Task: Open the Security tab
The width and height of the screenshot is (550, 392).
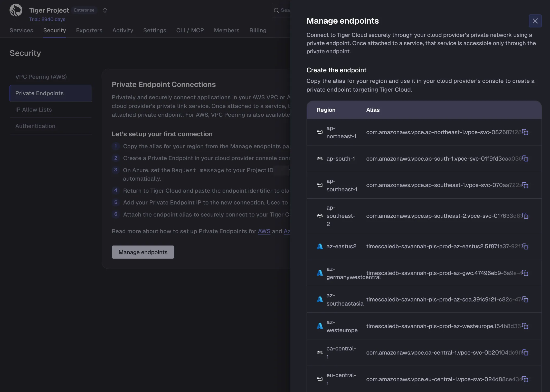Action: click(x=55, y=30)
